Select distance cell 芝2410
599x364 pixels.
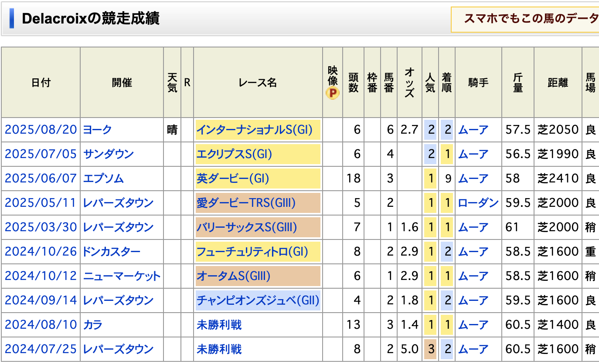point(558,179)
